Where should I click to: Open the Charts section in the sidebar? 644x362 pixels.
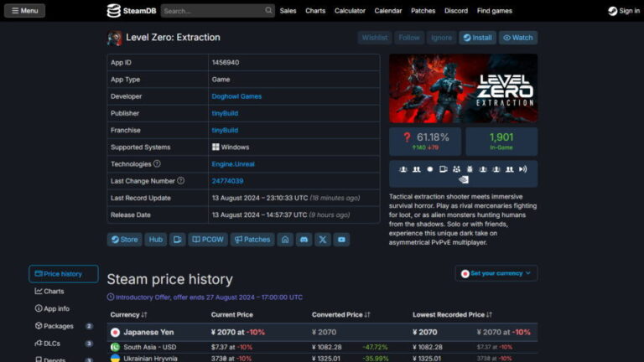[54, 292]
